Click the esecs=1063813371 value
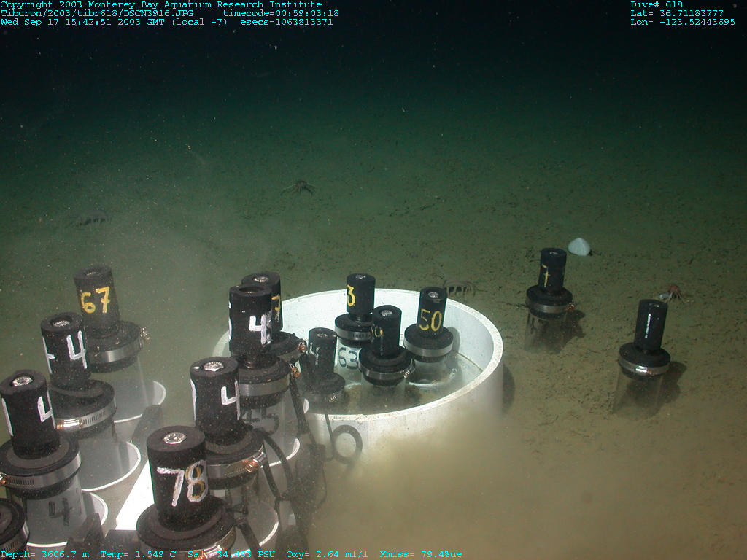 (x=286, y=22)
